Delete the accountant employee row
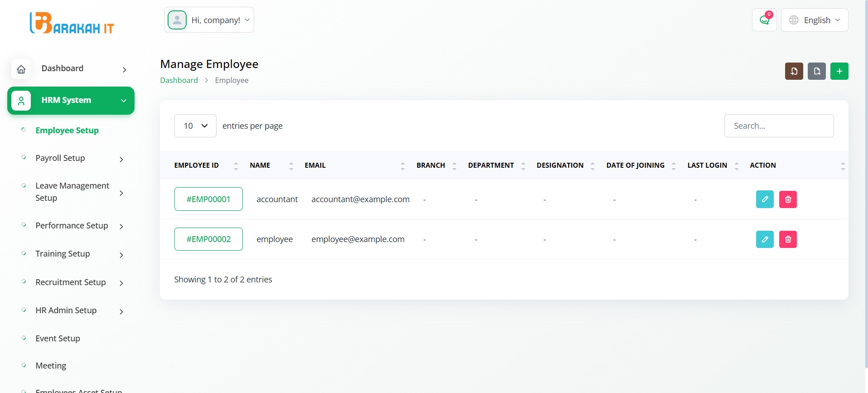This screenshot has width=868, height=393. (x=788, y=199)
